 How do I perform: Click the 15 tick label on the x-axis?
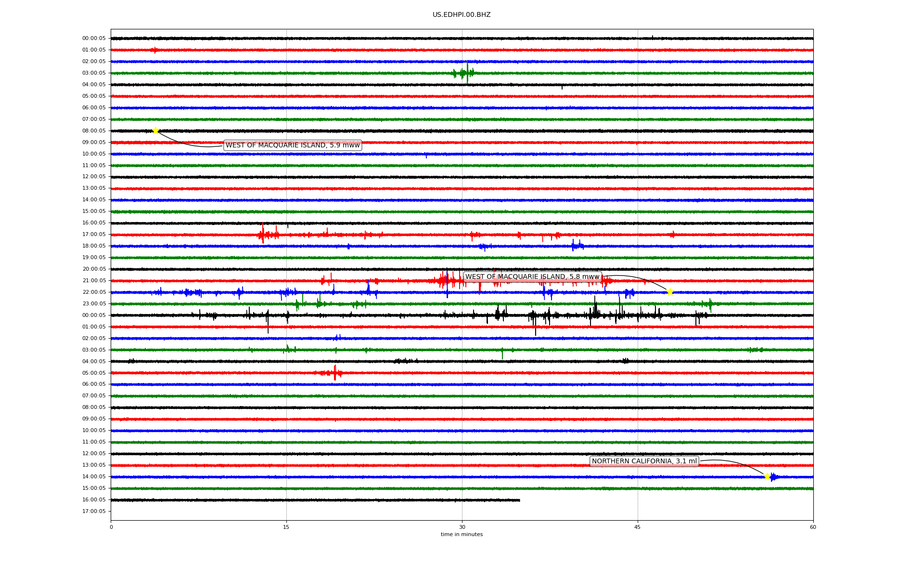click(x=286, y=527)
